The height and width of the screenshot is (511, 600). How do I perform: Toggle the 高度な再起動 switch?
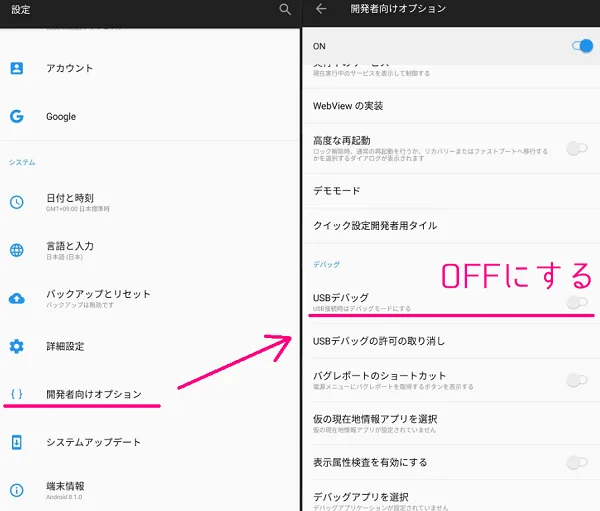pos(577,149)
